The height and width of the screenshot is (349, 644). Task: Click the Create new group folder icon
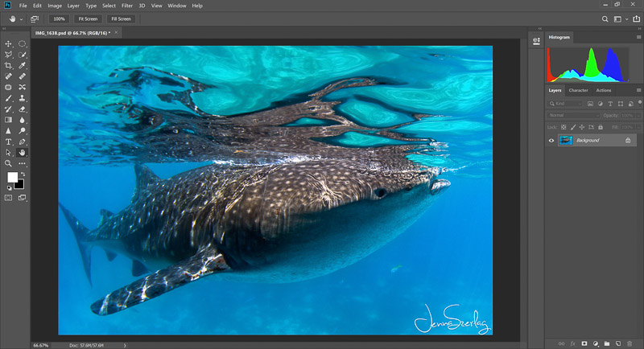click(606, 343)
